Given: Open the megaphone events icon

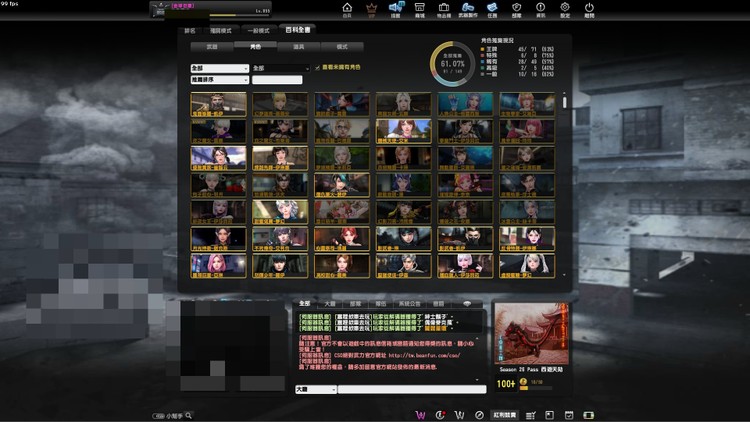Looking at the screenshot, I should click(396, 7).
